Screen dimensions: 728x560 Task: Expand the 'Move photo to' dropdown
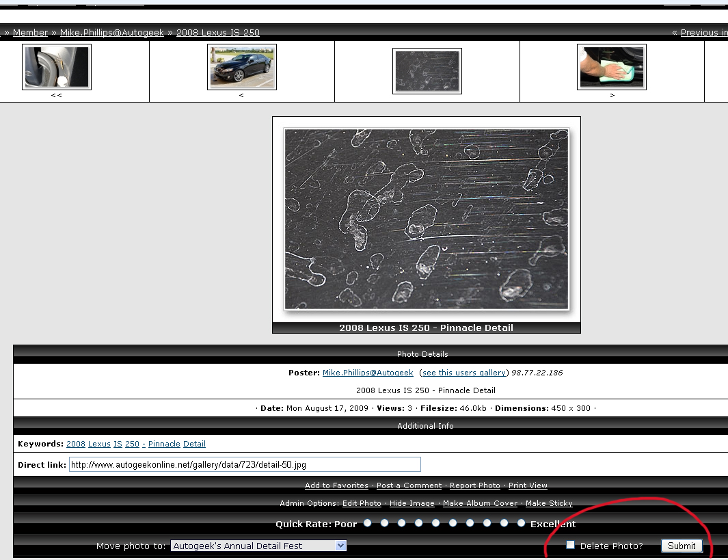point(258,546)
